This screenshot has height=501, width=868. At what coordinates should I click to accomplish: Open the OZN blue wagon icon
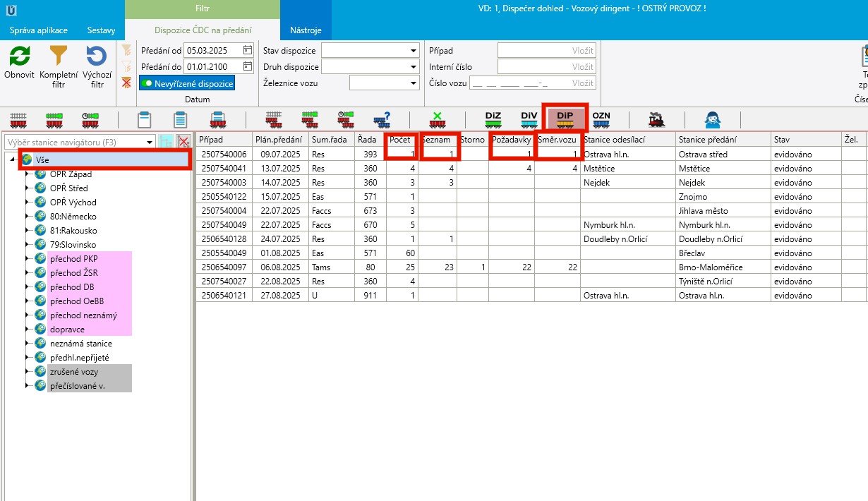(x=601, y=119)
